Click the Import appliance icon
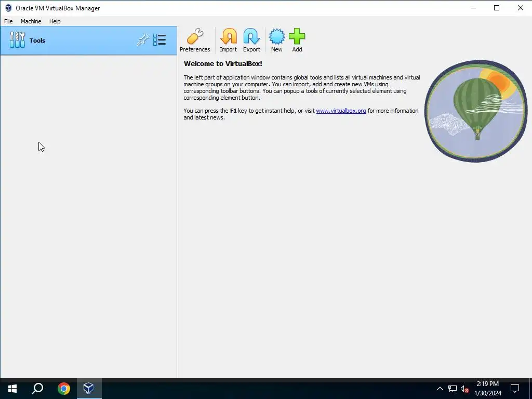This screenshot has height=399, width=532. 229,40
